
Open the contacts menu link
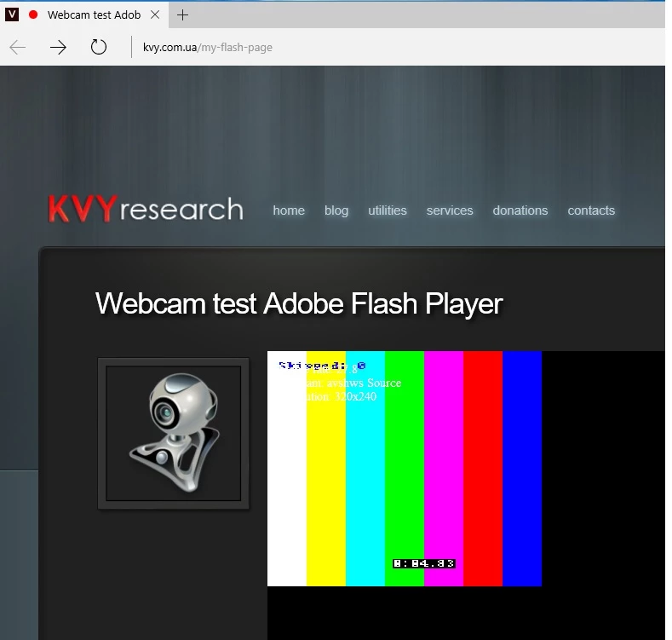(591, 210)
